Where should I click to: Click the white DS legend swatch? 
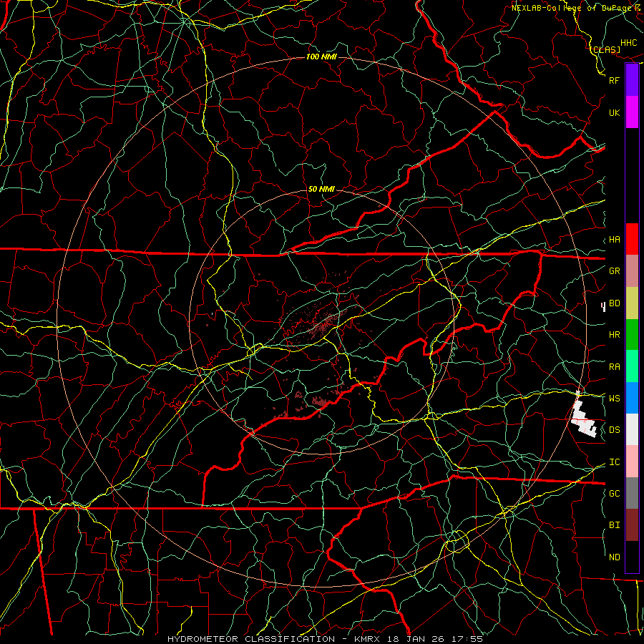(632, 429)
